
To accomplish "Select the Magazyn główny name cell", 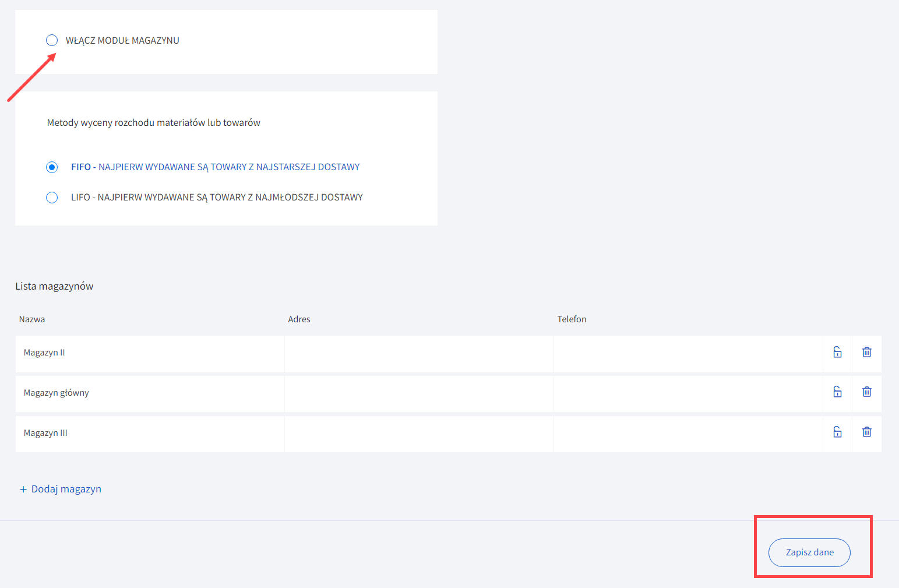I will [150, 393].
